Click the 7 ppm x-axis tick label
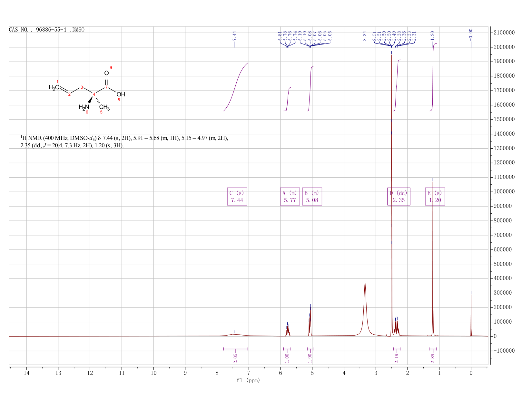 coord(249,373)
